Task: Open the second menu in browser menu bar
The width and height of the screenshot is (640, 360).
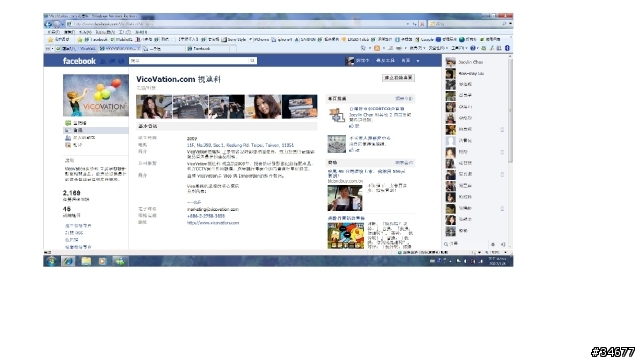Action: (69, 32)
